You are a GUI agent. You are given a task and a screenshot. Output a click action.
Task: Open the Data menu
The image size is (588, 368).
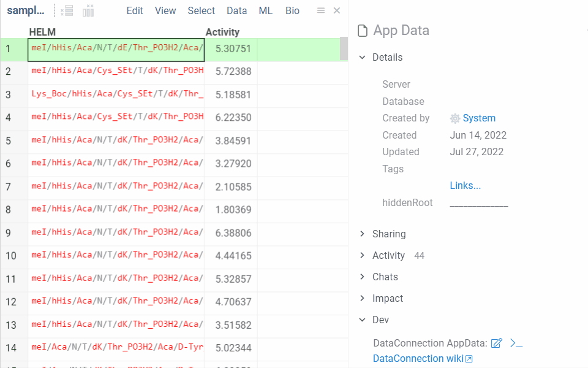(x=236, y=10)
